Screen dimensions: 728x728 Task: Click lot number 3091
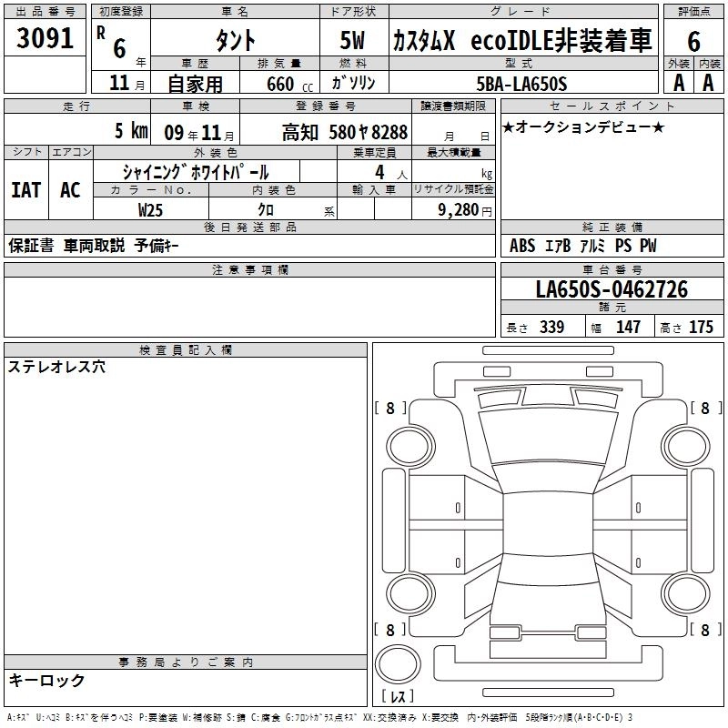point(45,40)
